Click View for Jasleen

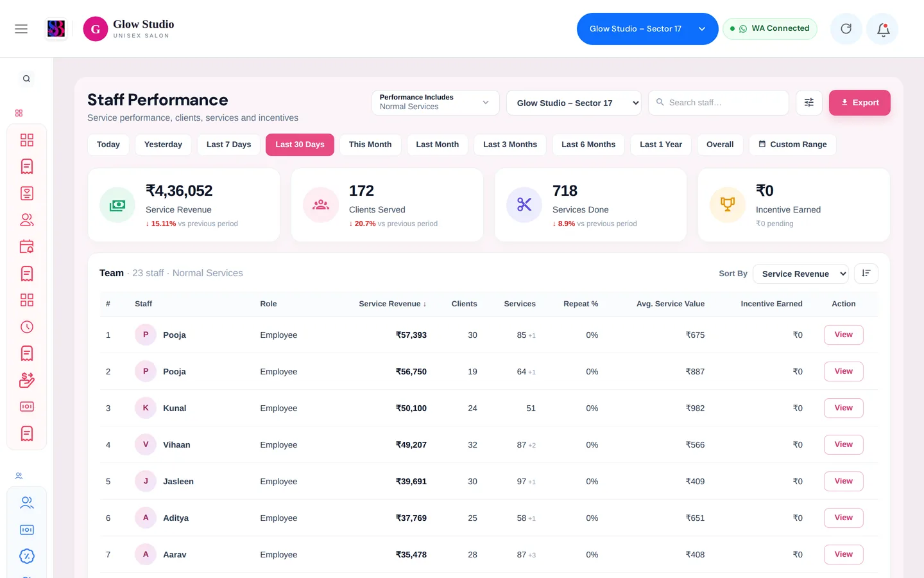pyautogui.click(x=844, y=481)
